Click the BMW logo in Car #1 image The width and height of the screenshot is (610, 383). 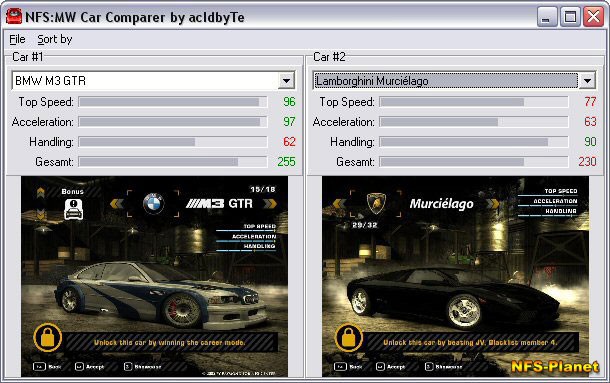(153, 204)
